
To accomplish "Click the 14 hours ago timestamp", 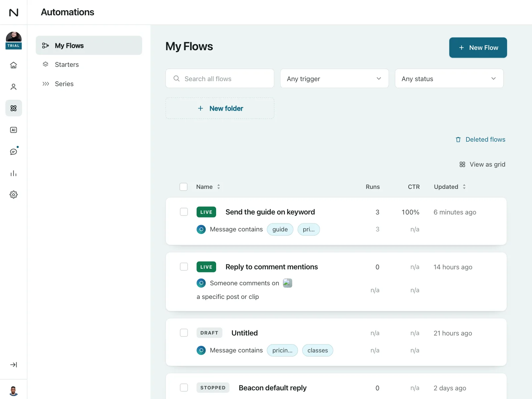I will 453,267.
